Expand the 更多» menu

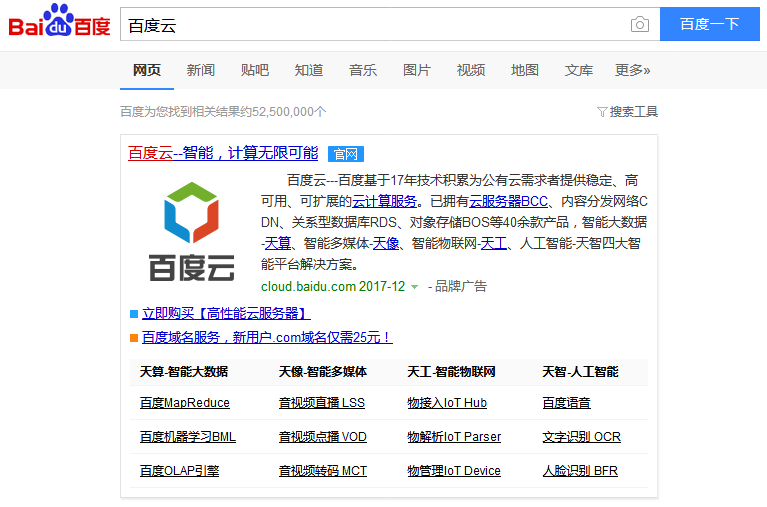coord(632,70)
